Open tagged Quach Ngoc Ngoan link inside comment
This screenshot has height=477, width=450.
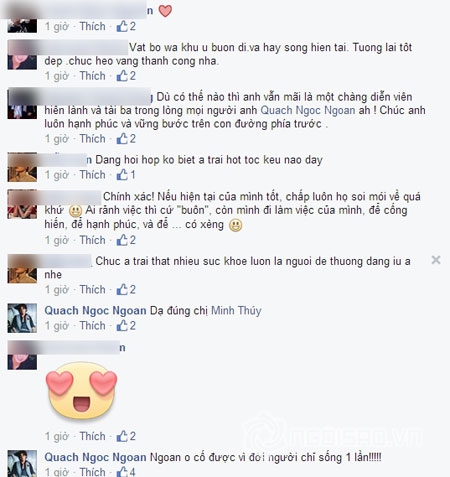coord(308,110)
